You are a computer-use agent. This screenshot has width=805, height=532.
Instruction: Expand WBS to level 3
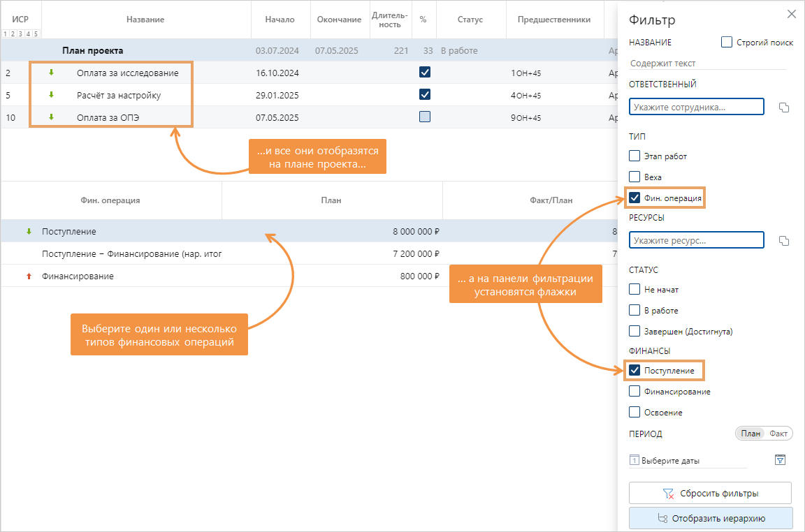pyautogui.click(x=21, y=34)
